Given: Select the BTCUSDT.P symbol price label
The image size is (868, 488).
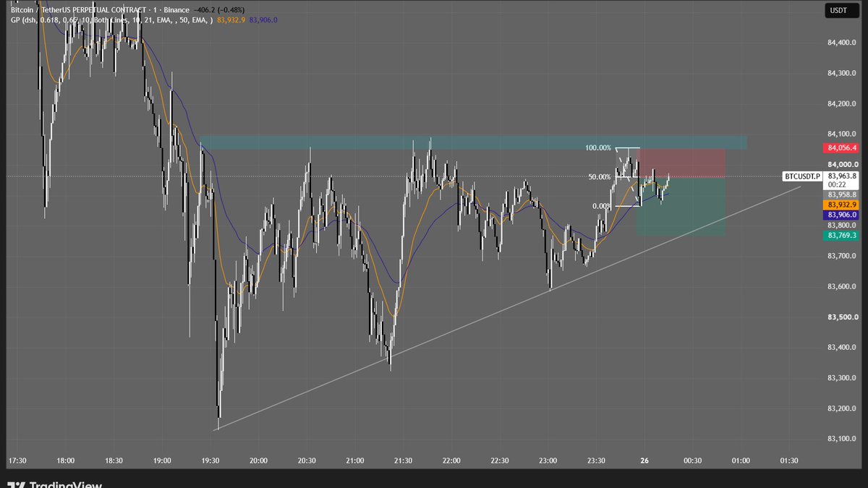Looking at the screenshot, I should pyautogui.click(x=803, y=176).
